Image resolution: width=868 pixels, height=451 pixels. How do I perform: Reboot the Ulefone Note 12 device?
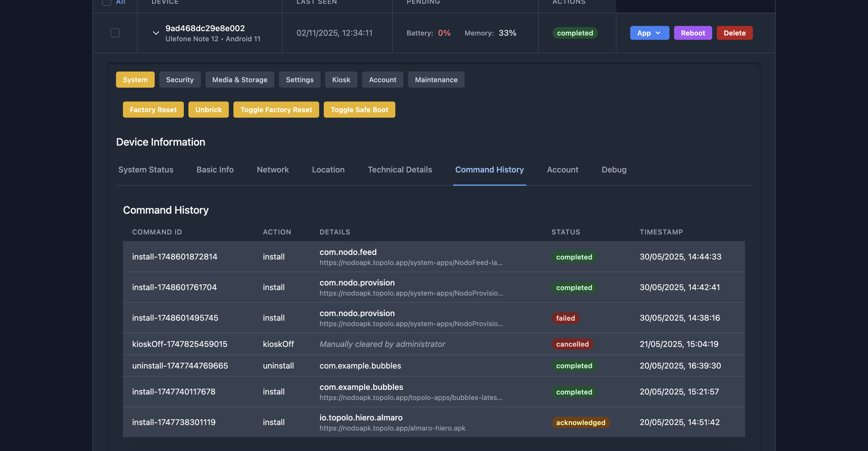click(693, 33)
